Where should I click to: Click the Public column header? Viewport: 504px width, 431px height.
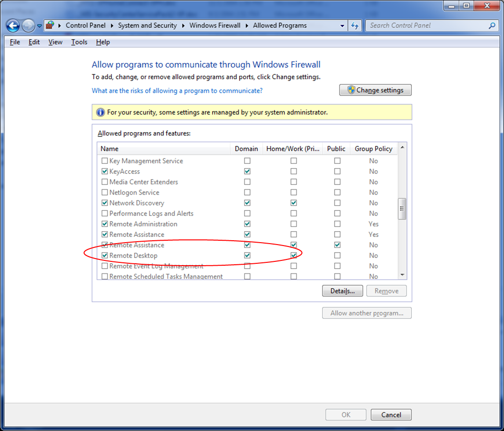point(336,148)
